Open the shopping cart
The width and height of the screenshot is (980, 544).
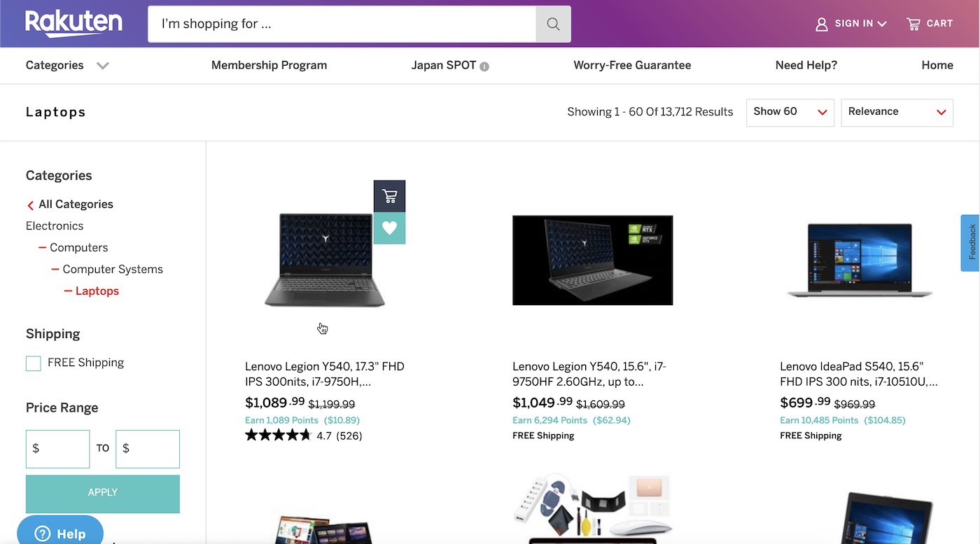click(930, 23)
